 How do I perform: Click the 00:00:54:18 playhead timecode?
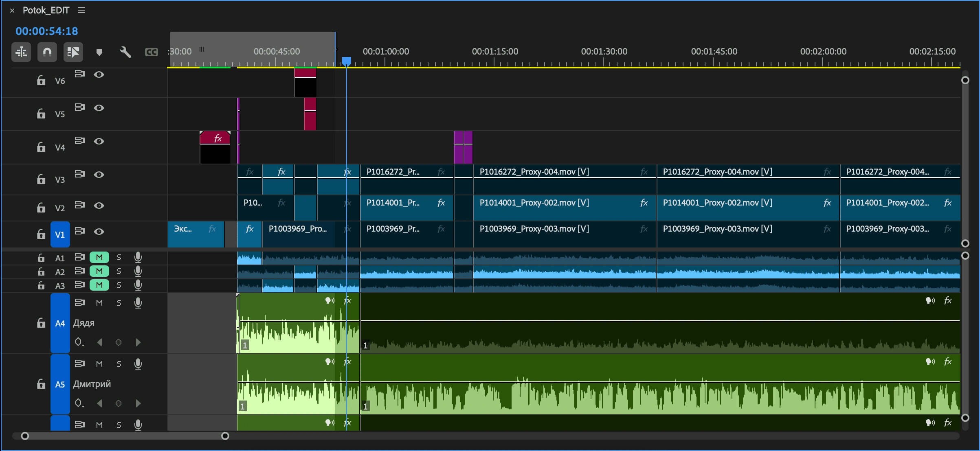point(47,31)
